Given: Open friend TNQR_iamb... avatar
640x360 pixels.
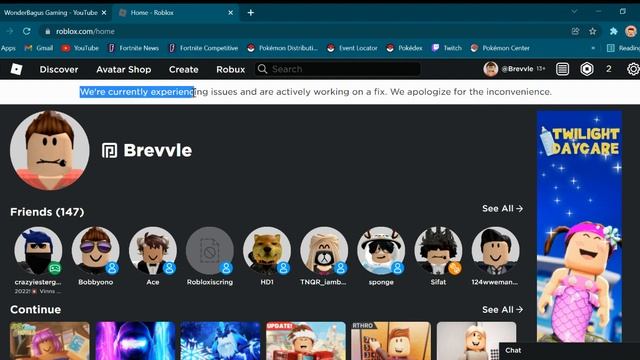Looking at the screenshot, I should (x=324, y=251).
